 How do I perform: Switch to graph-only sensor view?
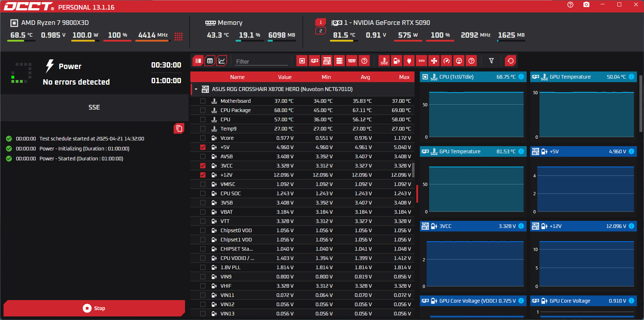222,61
